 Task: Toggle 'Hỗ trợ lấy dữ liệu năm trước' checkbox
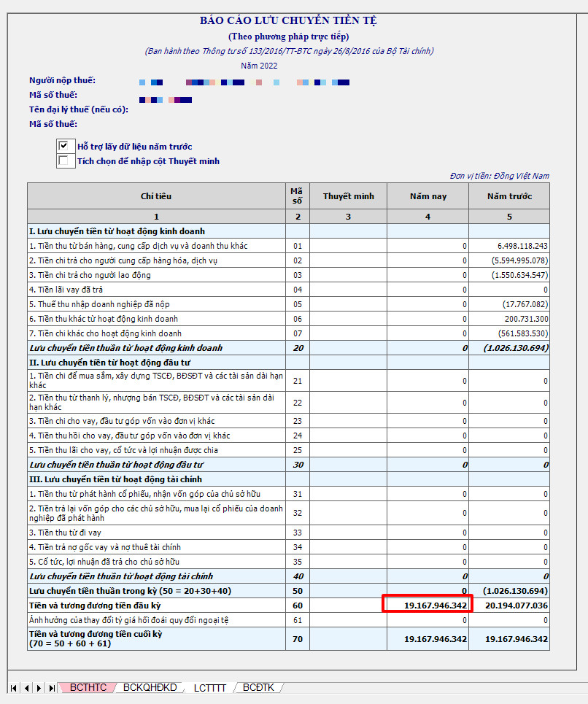(63, 147)
